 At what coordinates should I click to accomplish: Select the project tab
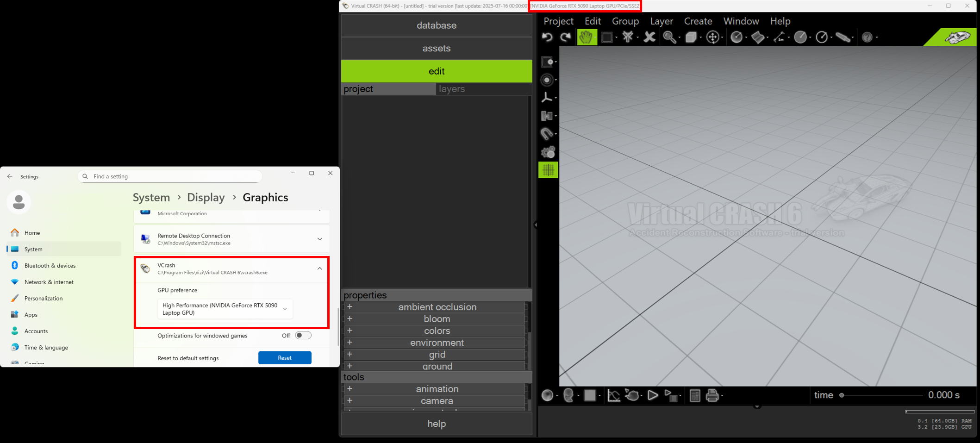pyautogui.click(x=388, y=89)
